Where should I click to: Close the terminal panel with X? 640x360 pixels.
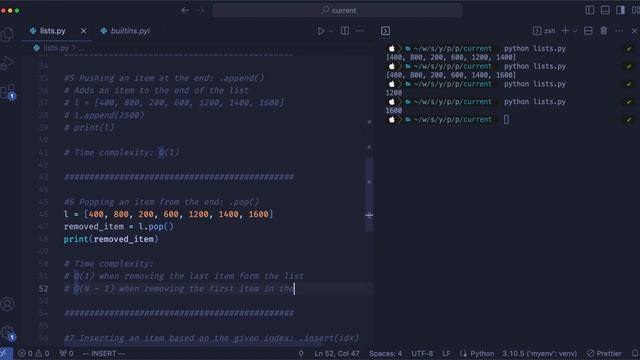(635, 31)
